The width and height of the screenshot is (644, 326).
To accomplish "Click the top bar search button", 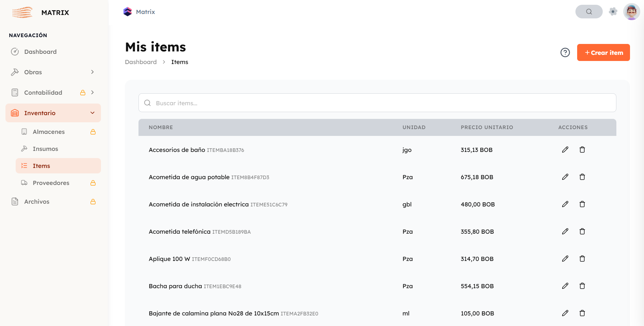I will (589, 12).
